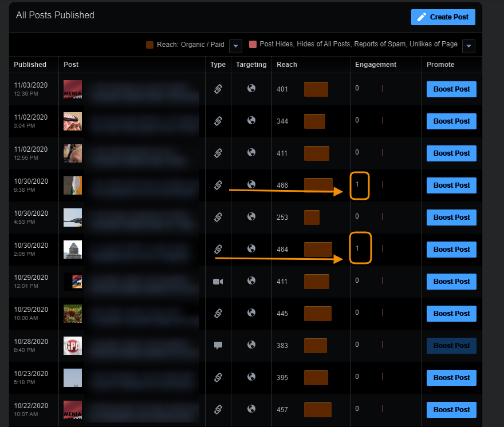Click the Engagement column header
The image size is (504, 427).
(376, 65)
